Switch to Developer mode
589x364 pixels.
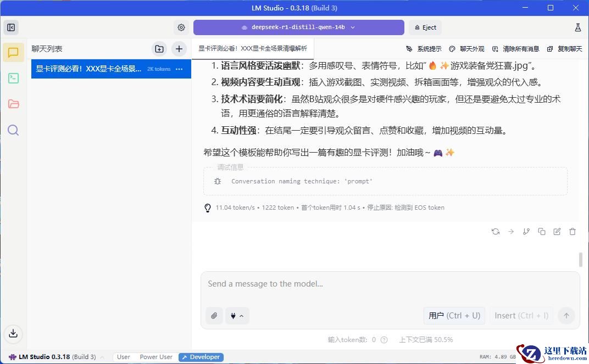tap(201, 357)
